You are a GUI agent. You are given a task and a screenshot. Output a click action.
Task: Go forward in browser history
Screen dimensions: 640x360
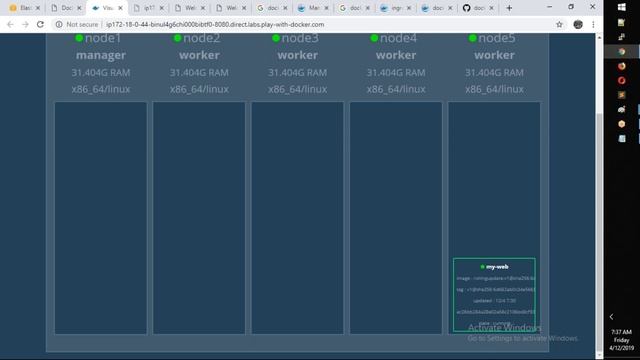click(25, 24)
